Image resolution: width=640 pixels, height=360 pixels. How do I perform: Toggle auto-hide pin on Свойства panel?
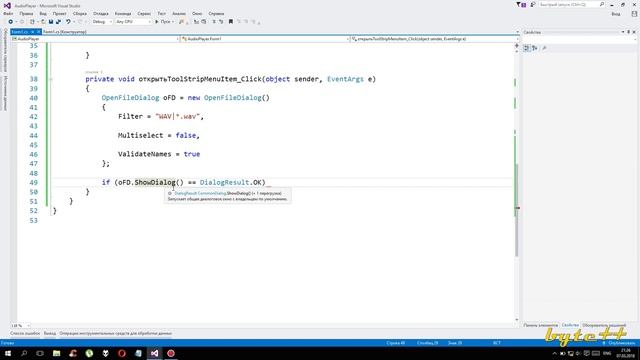[x=629, y=32]
